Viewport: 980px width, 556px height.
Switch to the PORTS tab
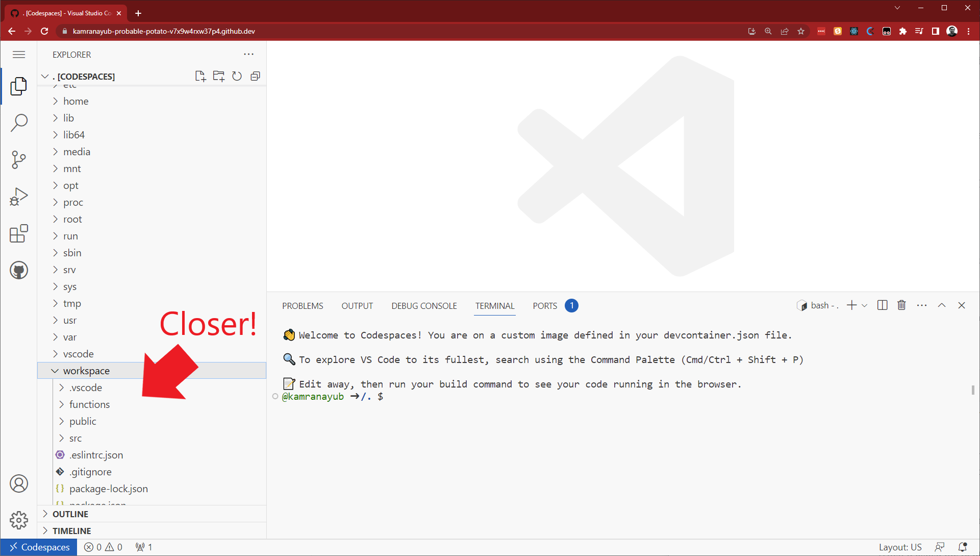click(545, 306)
